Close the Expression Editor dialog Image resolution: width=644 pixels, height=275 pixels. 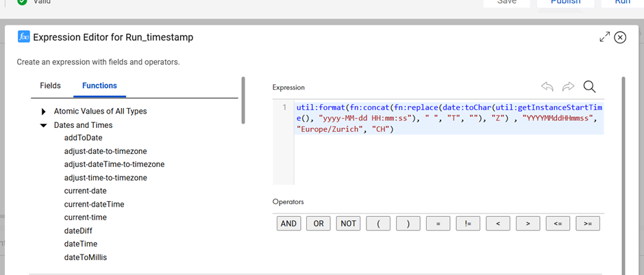(x=620, y=38)
